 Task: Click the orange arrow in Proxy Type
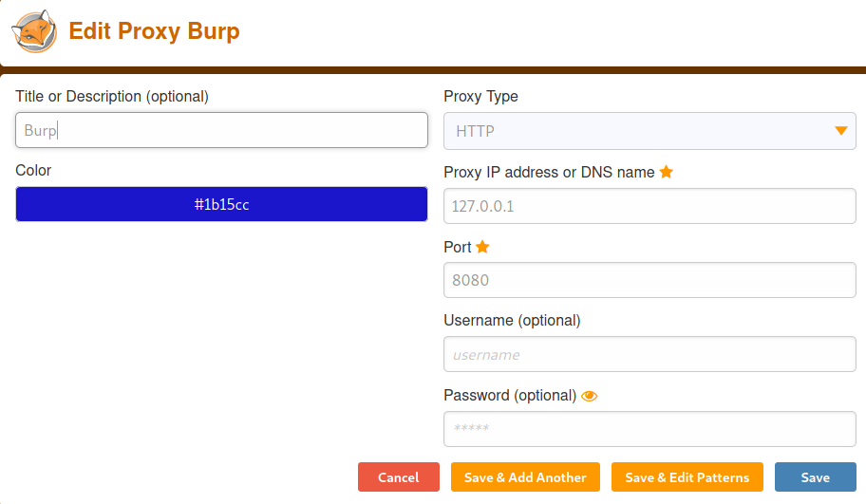point(840,131)
